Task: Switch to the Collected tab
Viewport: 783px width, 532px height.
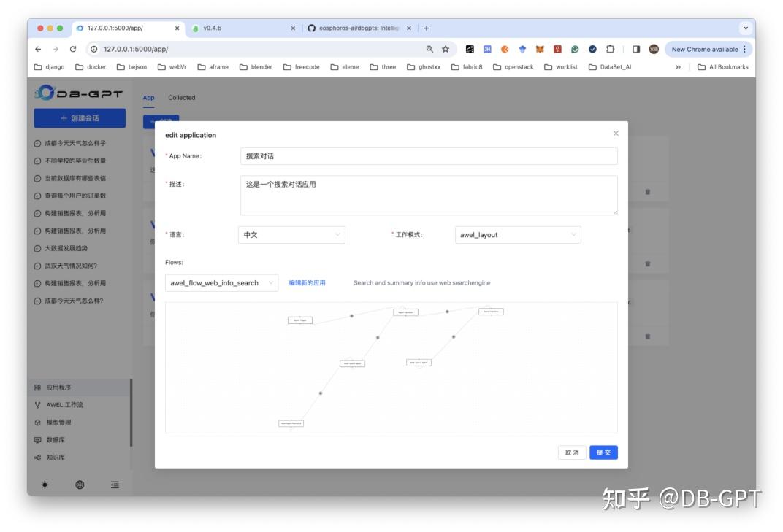Action: pyautogui.click(x=181, y=97)
